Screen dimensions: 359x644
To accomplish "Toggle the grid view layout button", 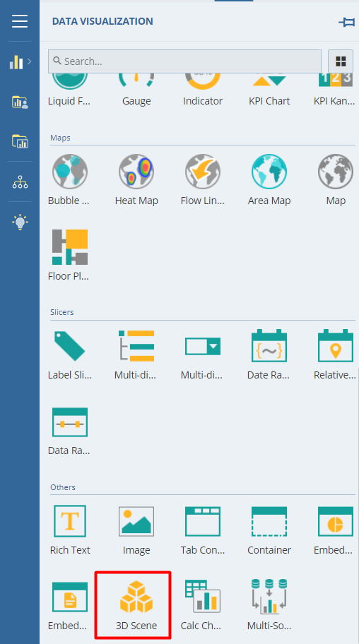I will click(x=341, y=61).
